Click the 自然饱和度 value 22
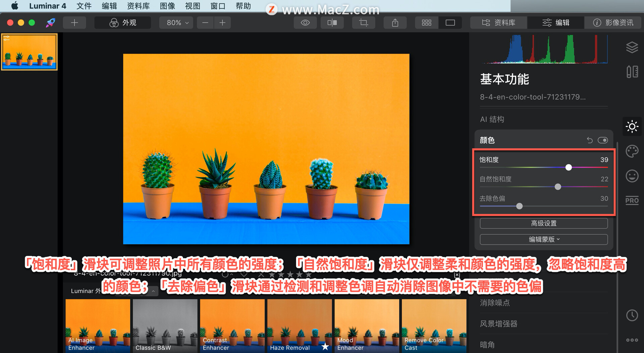 coord(604,179)
